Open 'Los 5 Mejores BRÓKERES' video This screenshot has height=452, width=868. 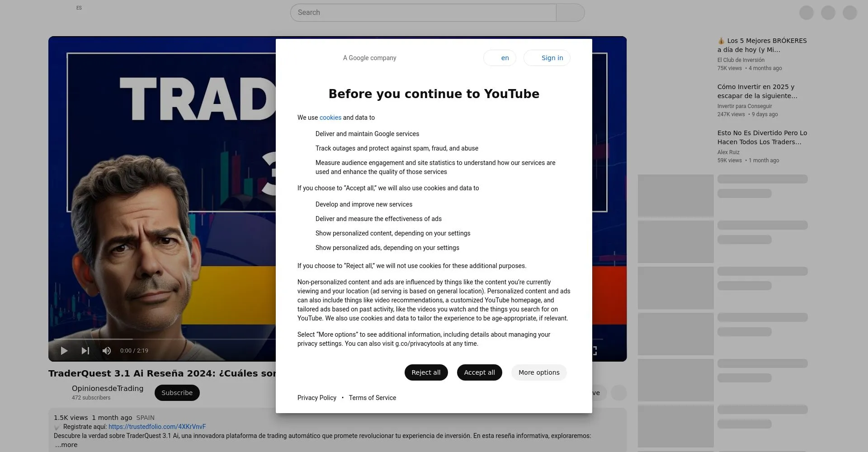coord(762,45)
